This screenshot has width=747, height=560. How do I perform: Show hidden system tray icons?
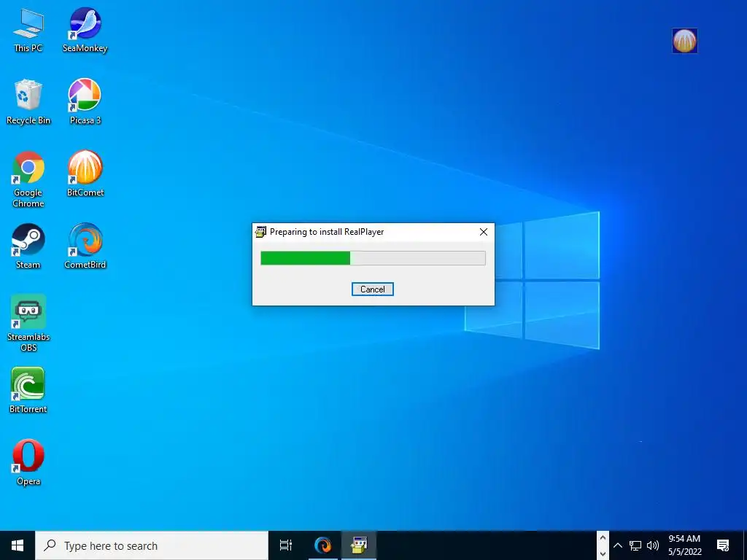pos(617,545)
